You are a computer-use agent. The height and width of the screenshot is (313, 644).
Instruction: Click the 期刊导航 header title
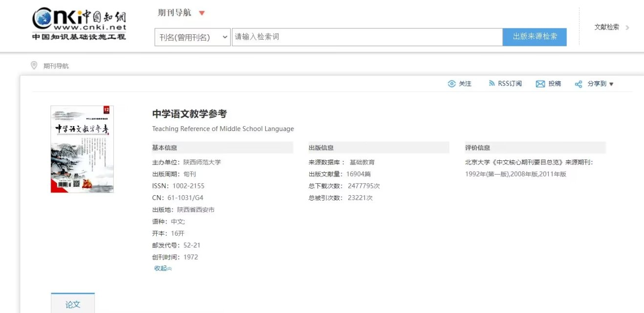pos(174,13)
